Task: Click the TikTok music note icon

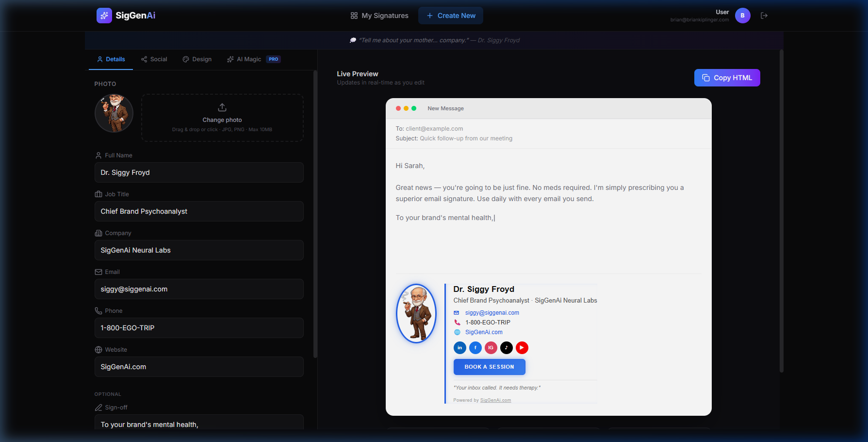Action: pos(506,348)
